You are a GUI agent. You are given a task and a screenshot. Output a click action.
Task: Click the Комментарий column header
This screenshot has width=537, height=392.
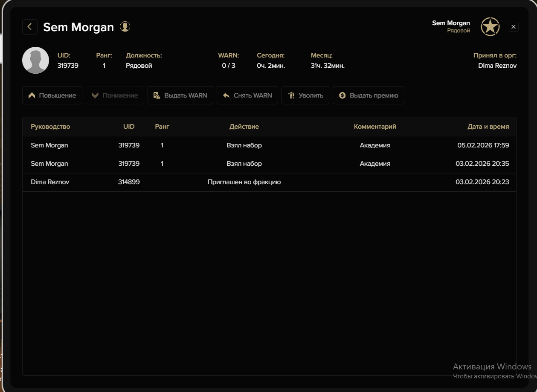pos(375,127)
